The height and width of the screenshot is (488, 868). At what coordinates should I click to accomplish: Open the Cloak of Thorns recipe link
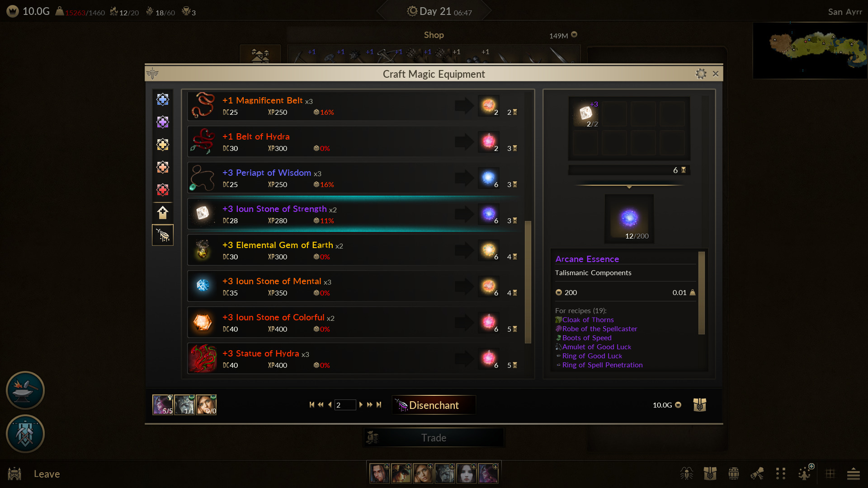click(x=588, y=319)
